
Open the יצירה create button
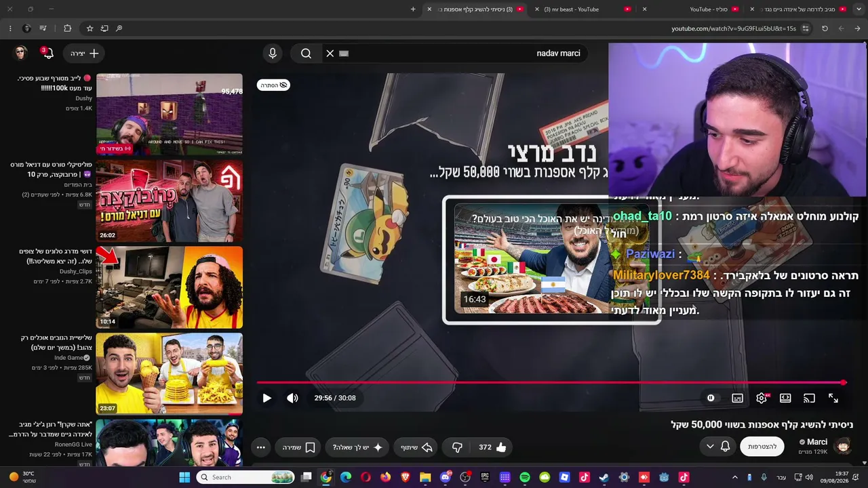click(85, 54)
